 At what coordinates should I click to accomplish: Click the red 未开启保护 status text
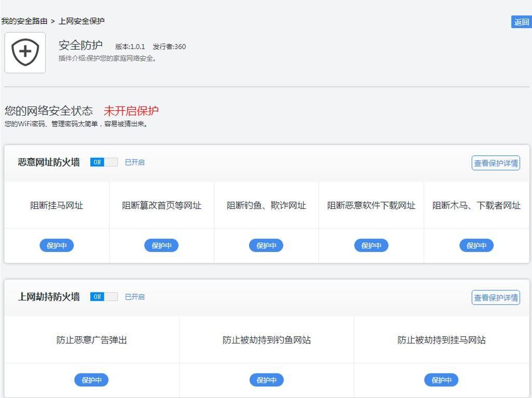pyautogui.click(x=131, y=111)
